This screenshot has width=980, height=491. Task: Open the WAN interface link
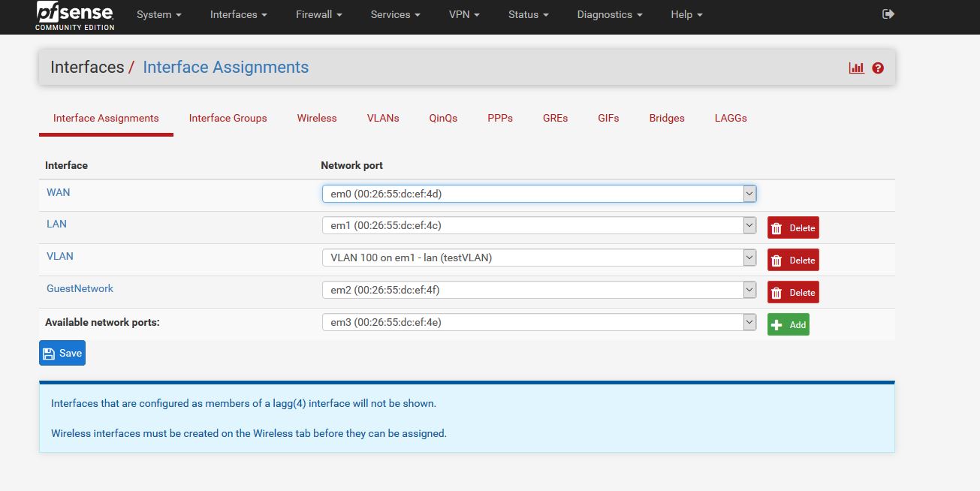point(59,192)
